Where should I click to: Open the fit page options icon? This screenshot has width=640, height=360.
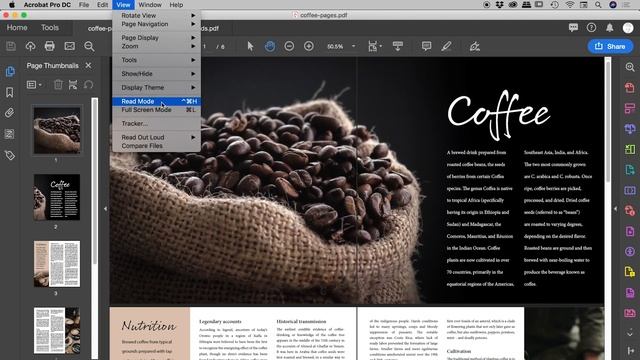(374, 46)
